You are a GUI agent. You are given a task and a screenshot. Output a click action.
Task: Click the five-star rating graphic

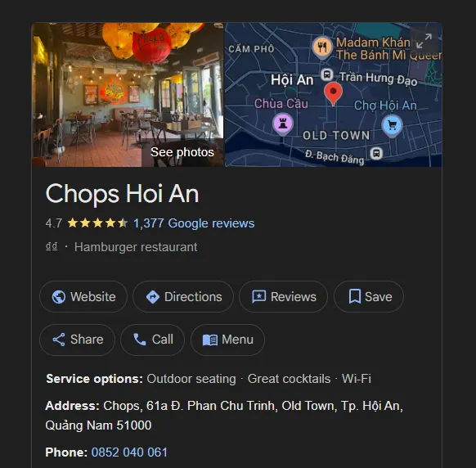[98, 223]
